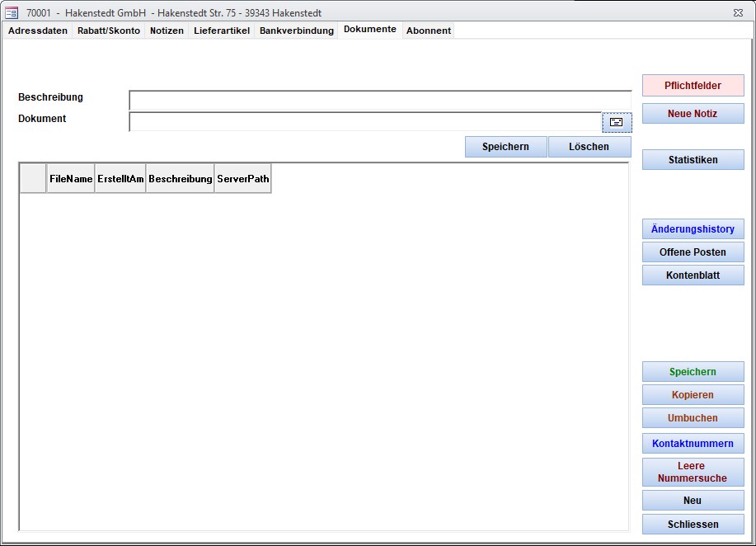Create a Neue Notiz
The image size is (756, 546).
tap(693, 114)
